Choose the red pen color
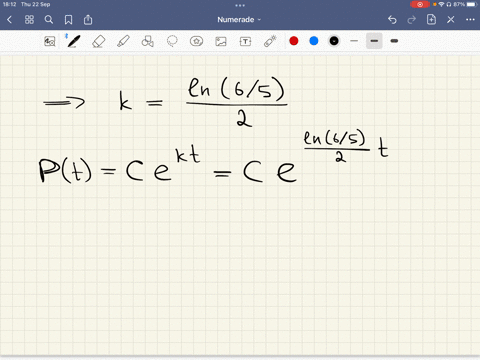 point(294,41)
